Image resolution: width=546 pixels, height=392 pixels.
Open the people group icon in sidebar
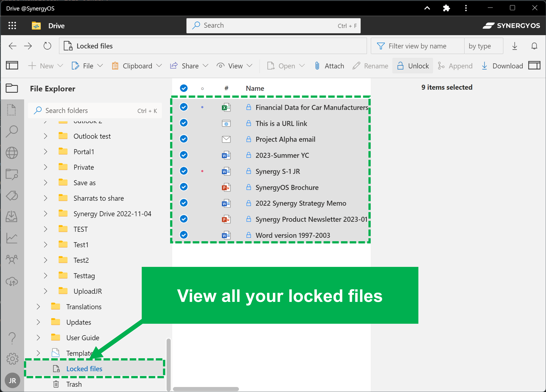coord(12,259)
